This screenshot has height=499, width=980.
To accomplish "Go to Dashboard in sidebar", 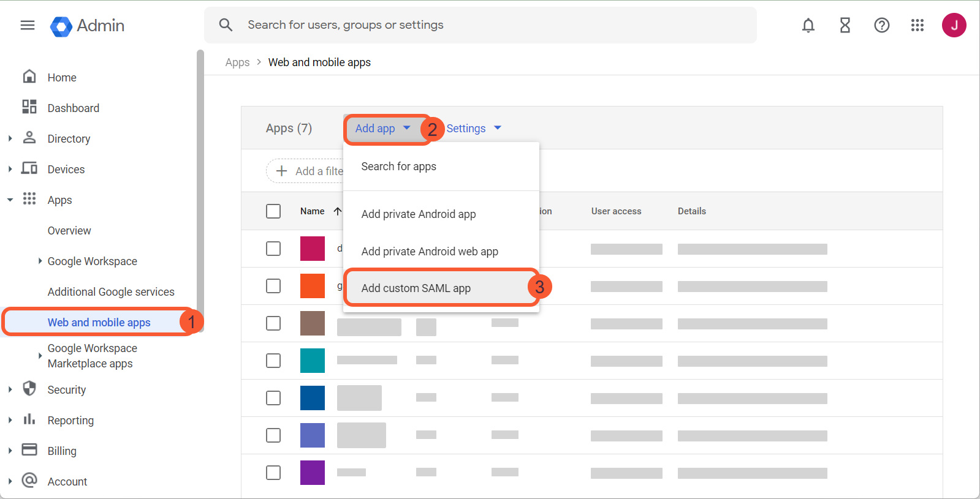I will coord(74,108).
